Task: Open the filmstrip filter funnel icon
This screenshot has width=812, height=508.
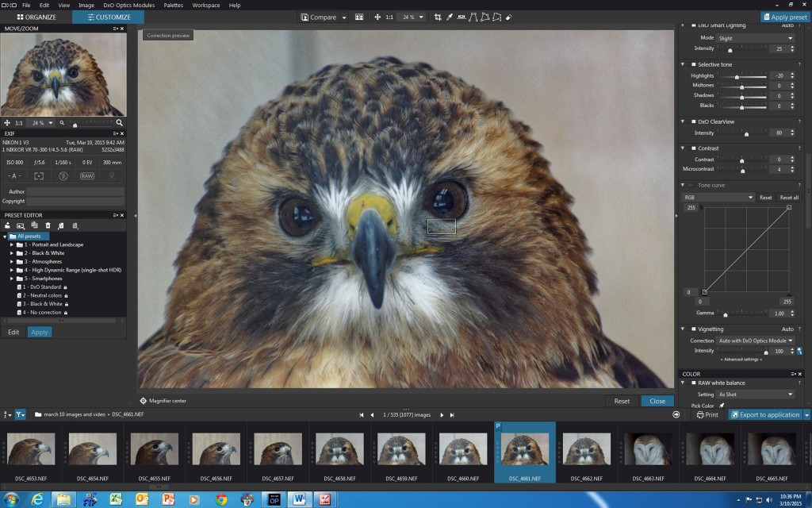Action: [20, 414]
